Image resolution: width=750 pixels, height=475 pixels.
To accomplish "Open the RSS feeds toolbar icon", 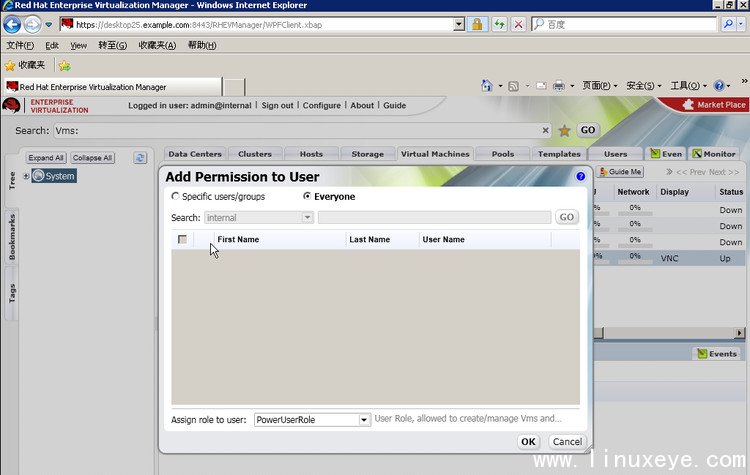I will click(513, 86).
